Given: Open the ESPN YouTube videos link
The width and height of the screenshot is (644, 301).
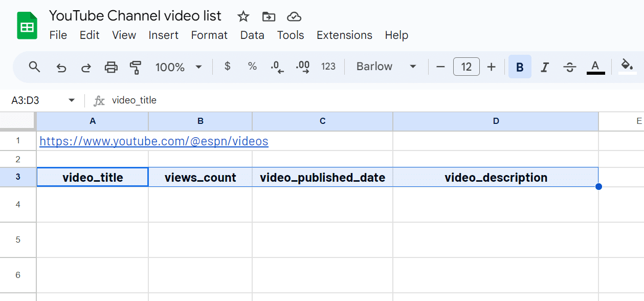Looking at the screenshot, I should (x=153, y=141).
